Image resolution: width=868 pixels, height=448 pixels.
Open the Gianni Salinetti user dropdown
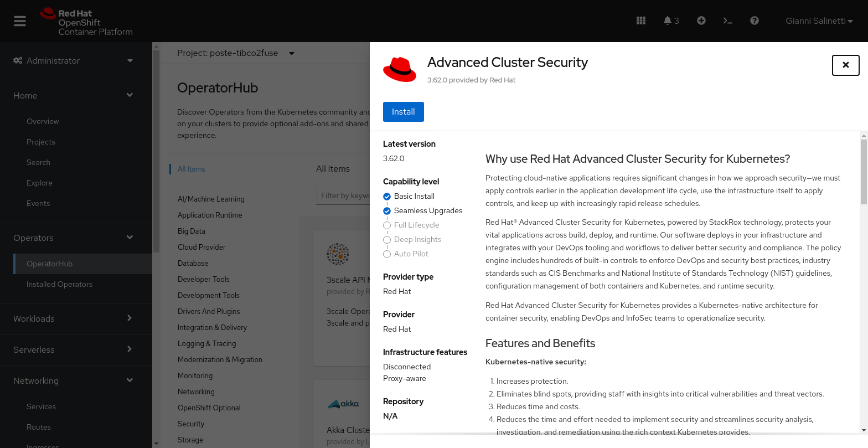819,20
